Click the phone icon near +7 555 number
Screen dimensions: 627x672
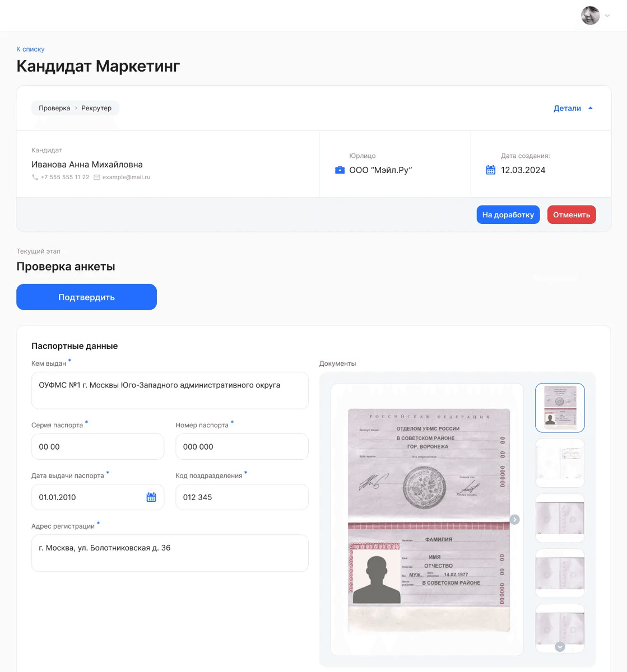tap(35, 177)
